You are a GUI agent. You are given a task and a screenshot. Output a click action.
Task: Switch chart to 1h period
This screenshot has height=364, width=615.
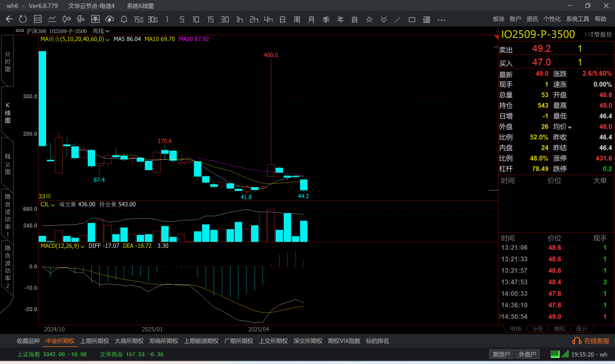(x=239, y=19)
